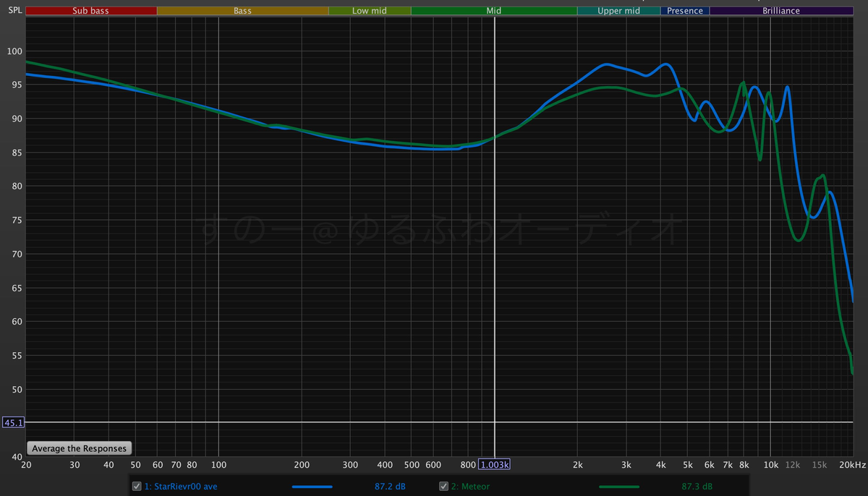Click the 2k frequency axis label

click(x=577, y=464)
